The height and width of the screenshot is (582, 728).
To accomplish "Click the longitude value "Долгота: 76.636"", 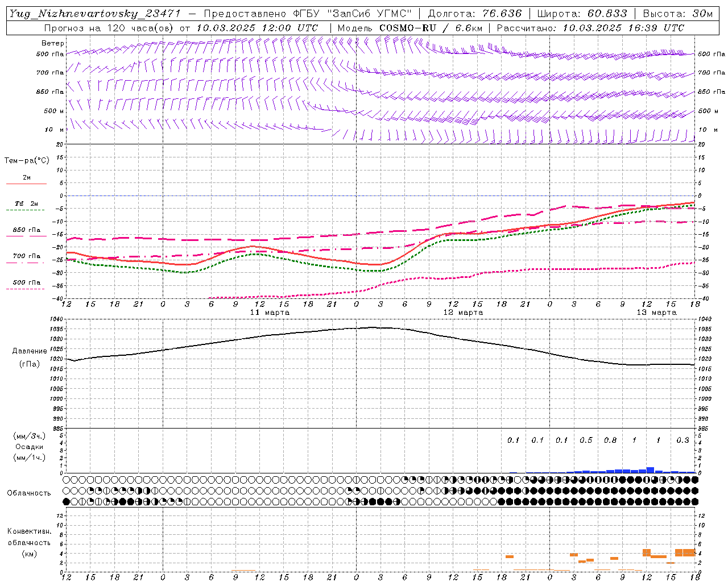I will (x=474, y=14).
